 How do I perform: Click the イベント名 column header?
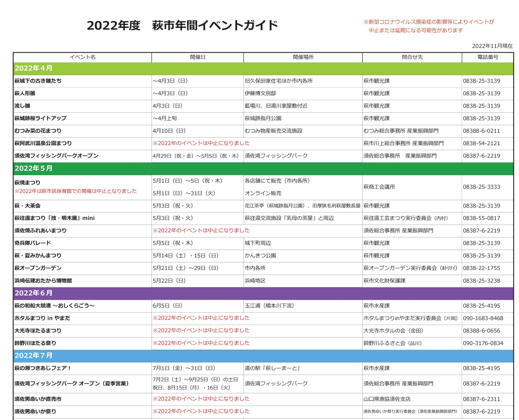click(x=83, y=57)
